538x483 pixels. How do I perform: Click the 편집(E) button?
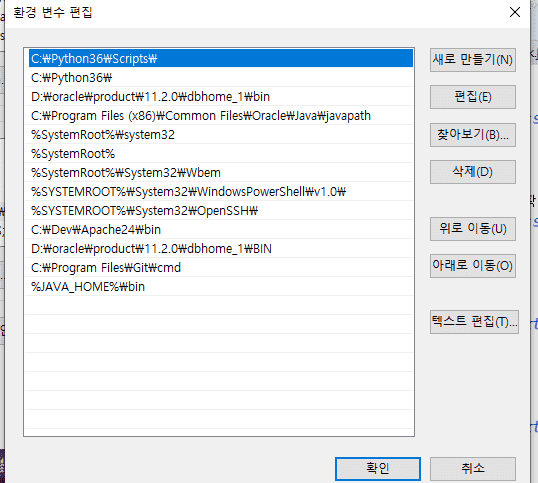click(x=472, y=97)
